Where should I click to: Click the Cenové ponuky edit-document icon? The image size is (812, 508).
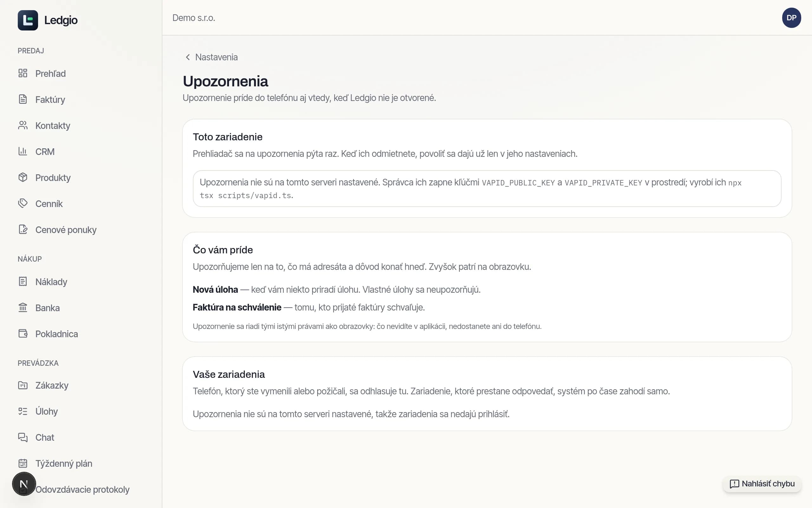(x=23, y=230)
